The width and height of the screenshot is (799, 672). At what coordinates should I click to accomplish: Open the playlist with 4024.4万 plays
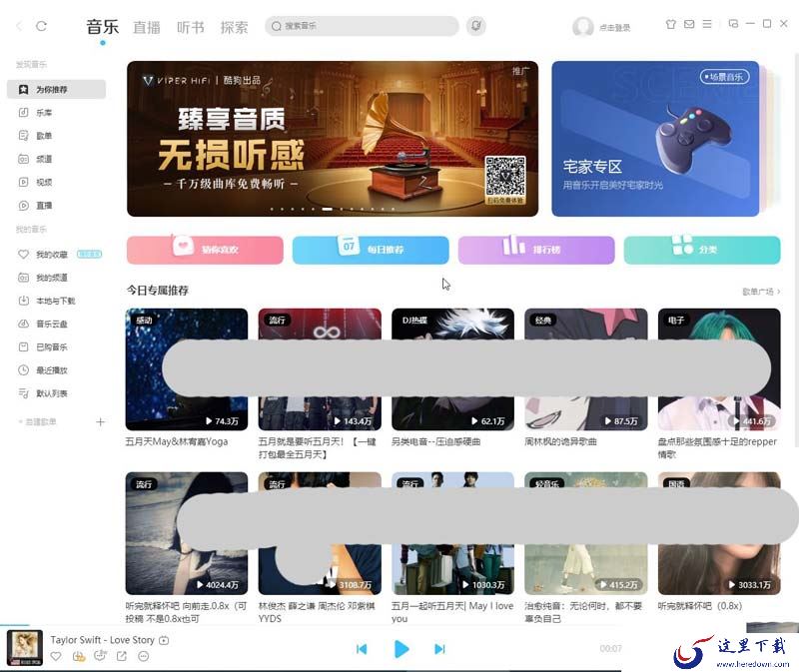pos(187,533)
